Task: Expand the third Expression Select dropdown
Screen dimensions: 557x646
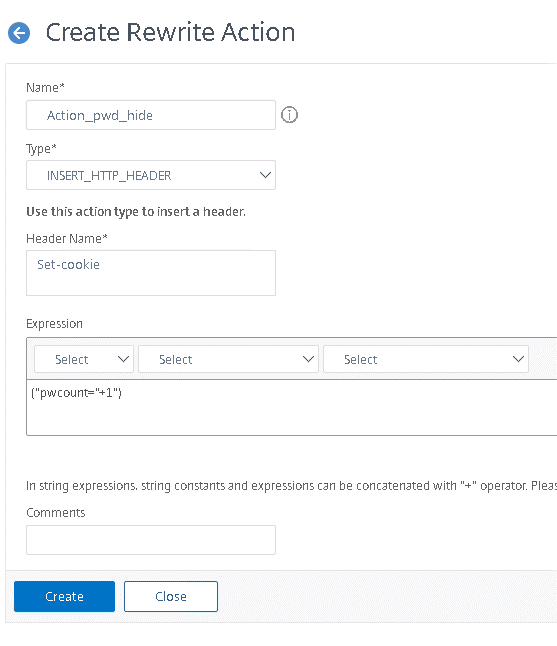Action: (426, 359)
